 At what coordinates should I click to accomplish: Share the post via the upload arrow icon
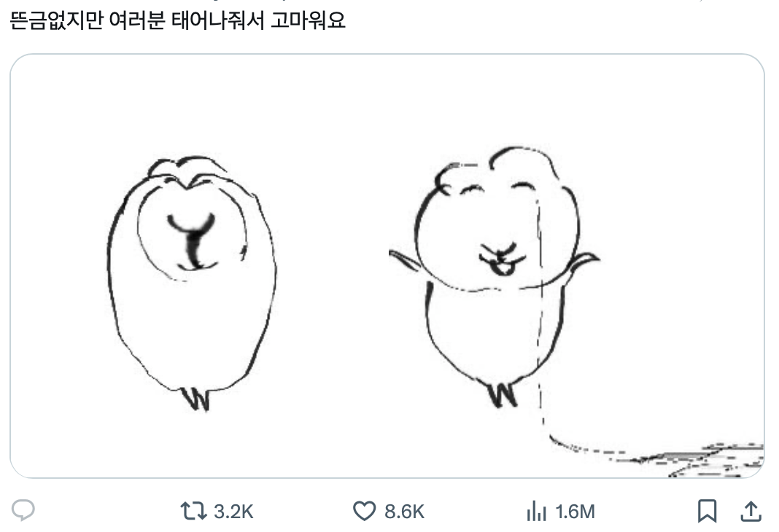(x=751, y=512)
